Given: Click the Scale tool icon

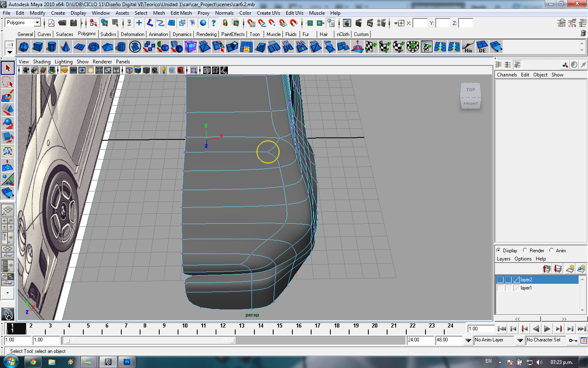Looking at the screenshot, I should click(x=8, y=137).
